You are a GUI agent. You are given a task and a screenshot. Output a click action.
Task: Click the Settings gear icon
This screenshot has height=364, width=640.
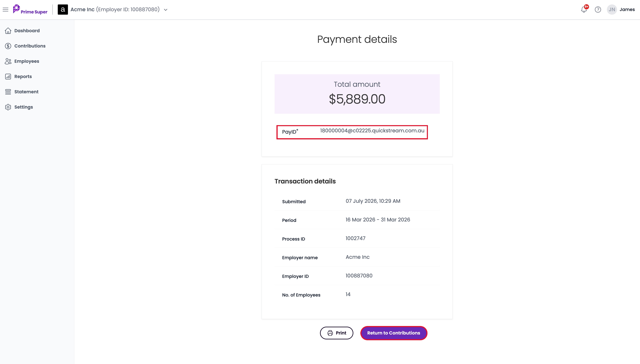coord(8,107)
